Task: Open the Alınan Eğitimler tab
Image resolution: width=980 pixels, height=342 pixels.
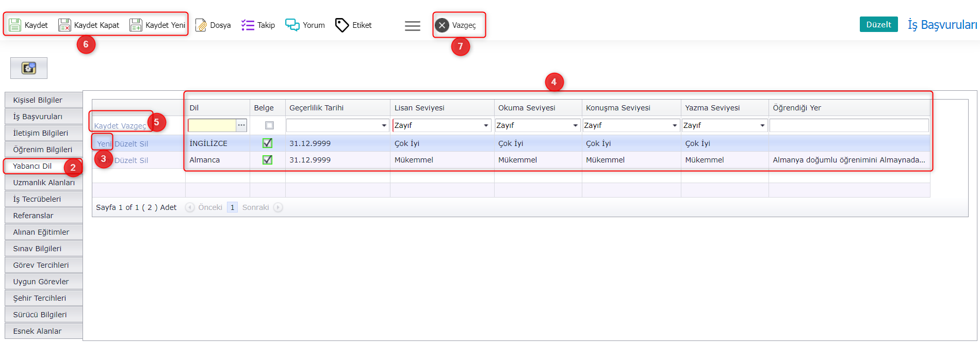Action: point(44,232)
